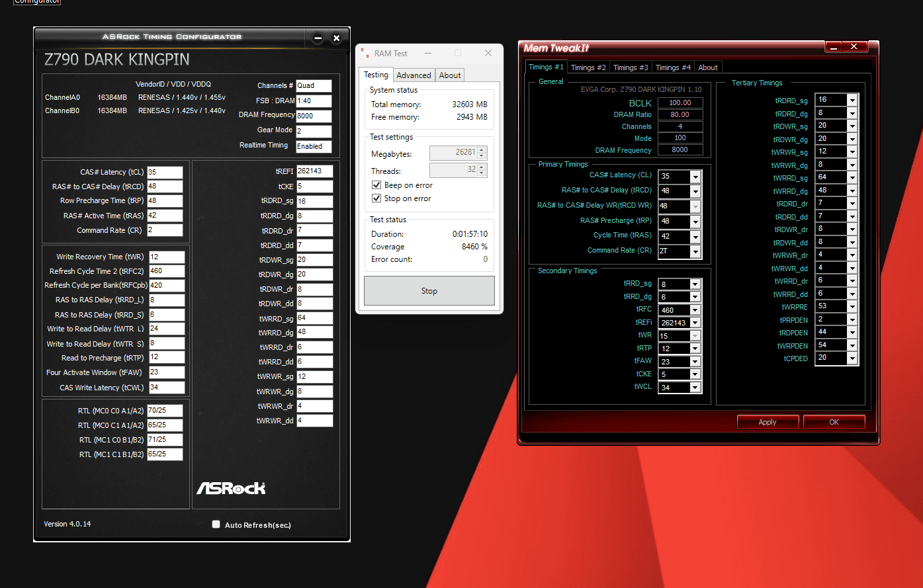This screenshot has height=588, width=923.
Task: Open the About tab in Mem TweakIt
Action: (x=708, y=67)
